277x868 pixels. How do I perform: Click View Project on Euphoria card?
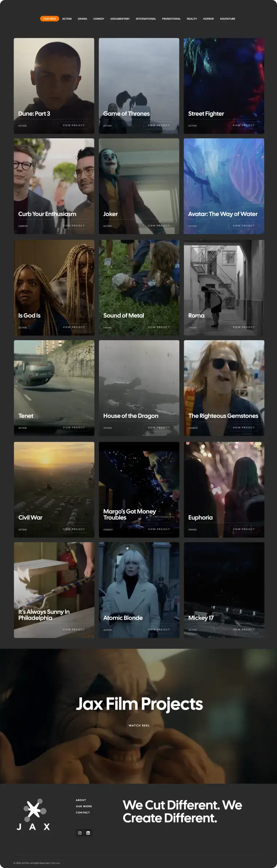[x=244, y=529]
